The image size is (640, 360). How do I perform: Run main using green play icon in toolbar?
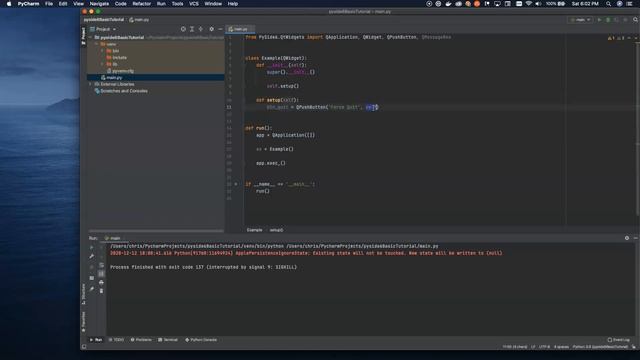[599, 20]
